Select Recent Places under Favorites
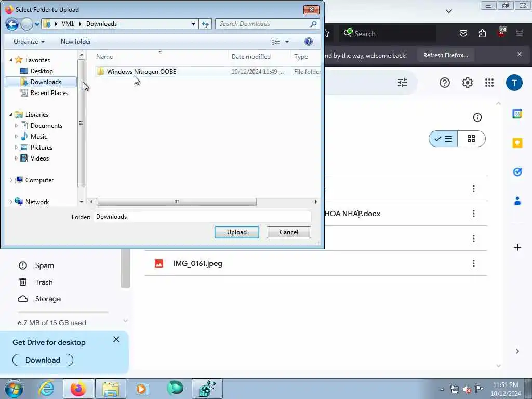 tap(44, 92)
